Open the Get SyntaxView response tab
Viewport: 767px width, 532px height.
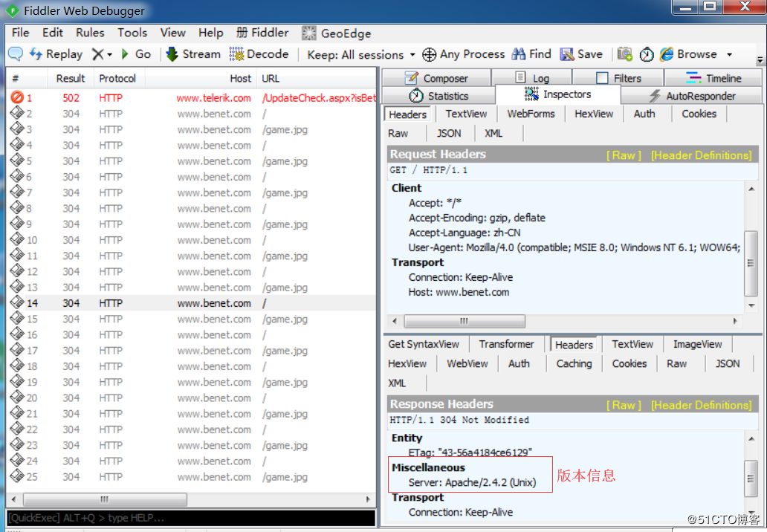pos(424,344)
